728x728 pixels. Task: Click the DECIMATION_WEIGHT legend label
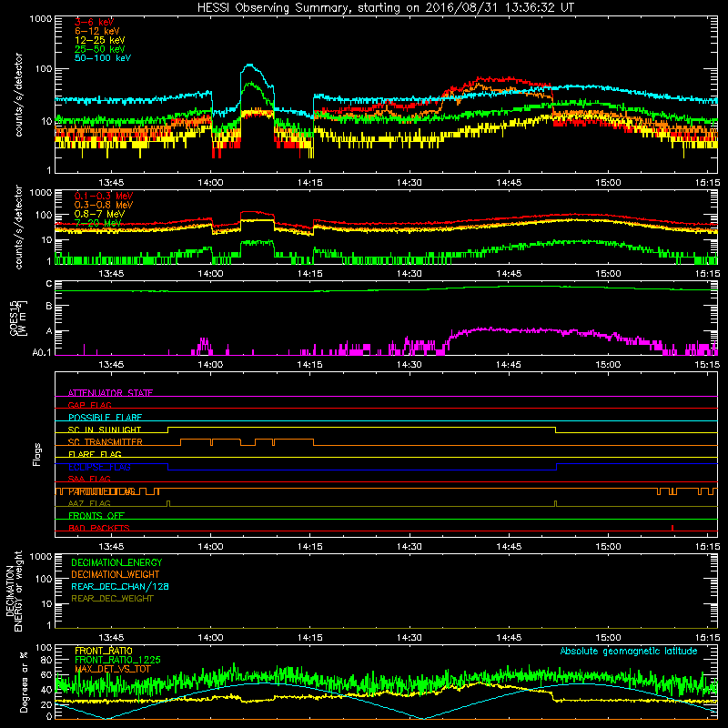click(x=116, y=574)
